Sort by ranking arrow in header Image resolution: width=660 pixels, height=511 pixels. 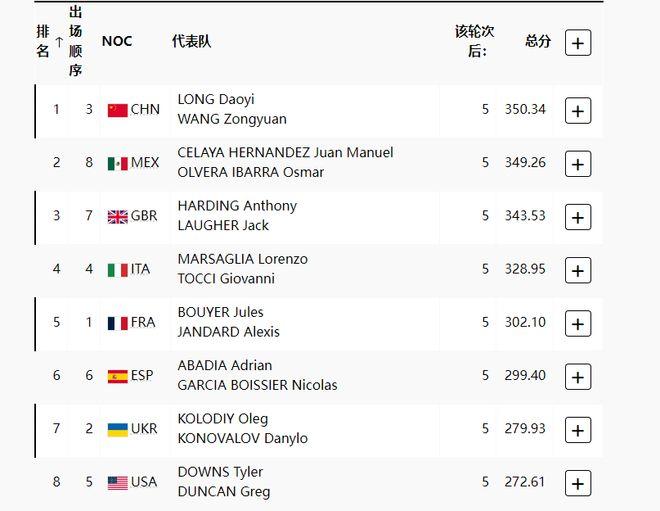click(59, 41)
